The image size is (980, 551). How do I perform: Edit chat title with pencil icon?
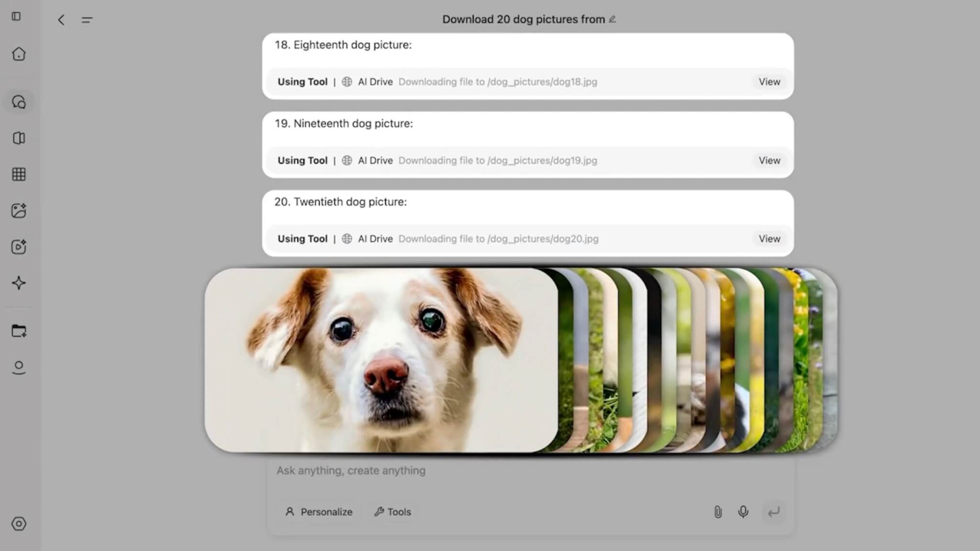pyautogui.click(x=612, y=19)
